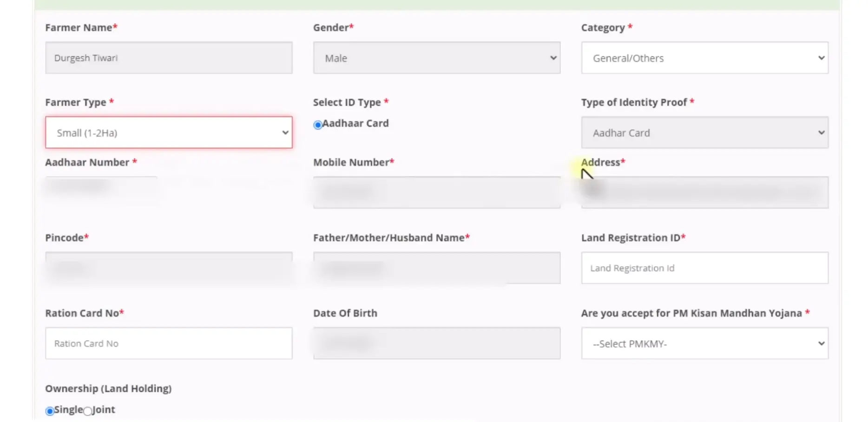Click the PM Kisan Mandhan Yojana question label

(691, 313)
